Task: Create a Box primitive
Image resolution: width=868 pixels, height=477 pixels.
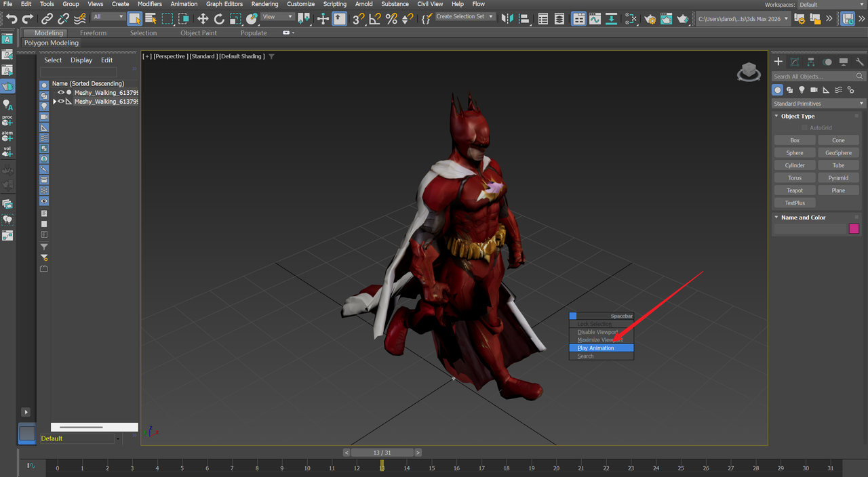Action: [795, 140]
